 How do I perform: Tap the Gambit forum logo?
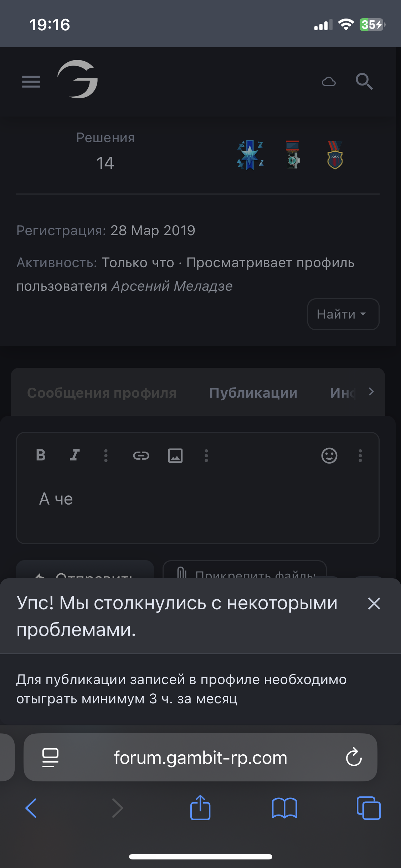[78, 79]
